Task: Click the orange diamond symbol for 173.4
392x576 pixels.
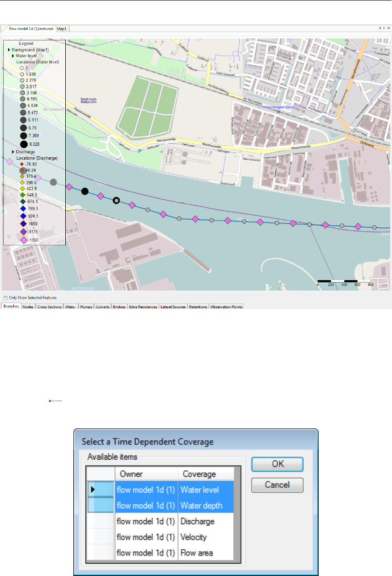Action: (x=22, y=176)
